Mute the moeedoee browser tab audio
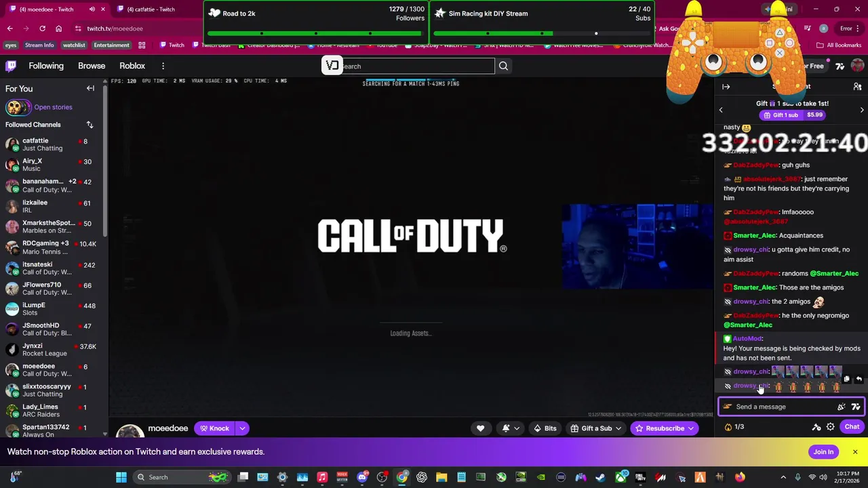Screen dimensions: 868x488 click(x=92, y=9)
